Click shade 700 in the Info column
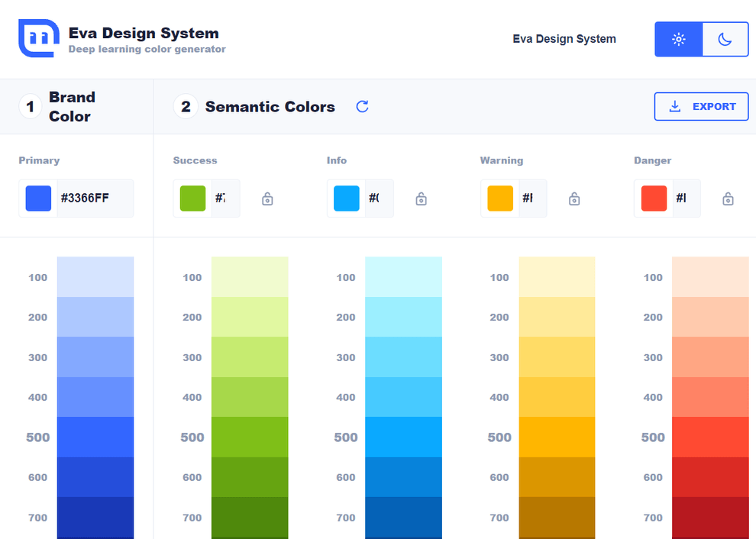Image resolution: width=756 pixels, height=539 pixels. point(403,517)
